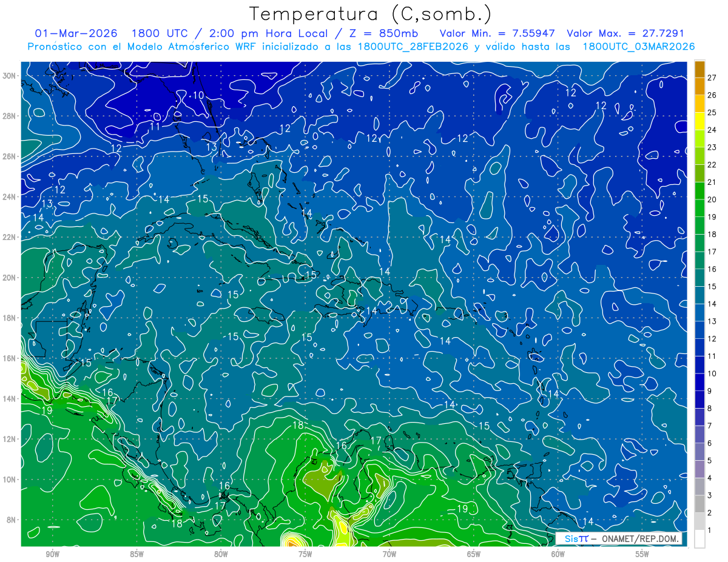
Task: Click 'Valor Min. = 7.55947' value
Action: point(497,33)
